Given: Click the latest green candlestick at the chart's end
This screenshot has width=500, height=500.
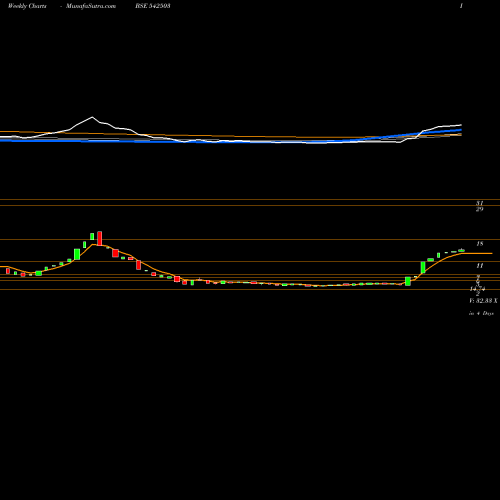Looking at the screenshot, I should coord(461,250).
